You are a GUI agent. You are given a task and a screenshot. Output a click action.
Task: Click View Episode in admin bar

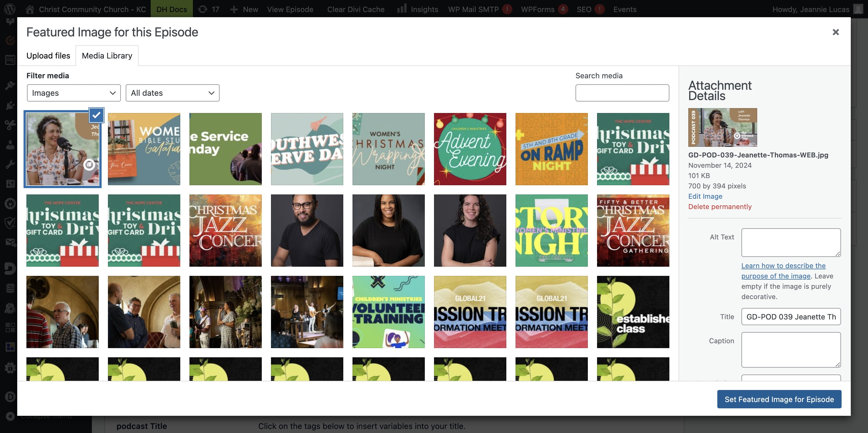pyautogui.click(x=290, y=9)
